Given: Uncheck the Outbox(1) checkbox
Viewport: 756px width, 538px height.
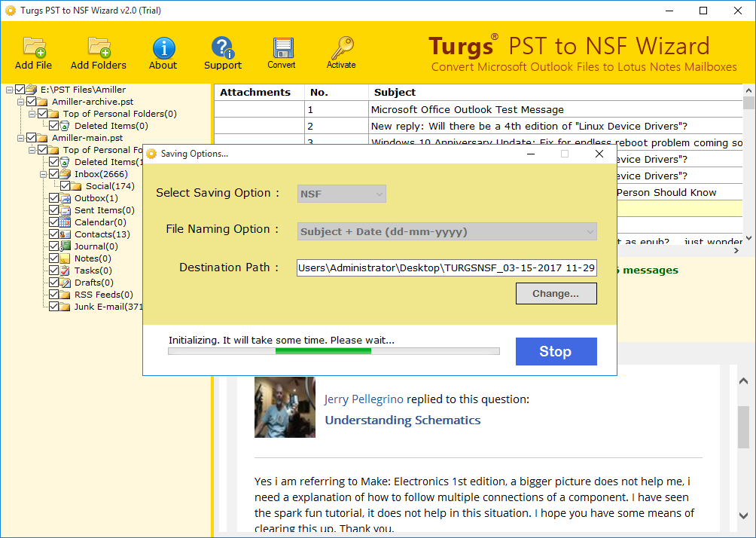Looking at the screenshot, I should (x=54, y=198).
